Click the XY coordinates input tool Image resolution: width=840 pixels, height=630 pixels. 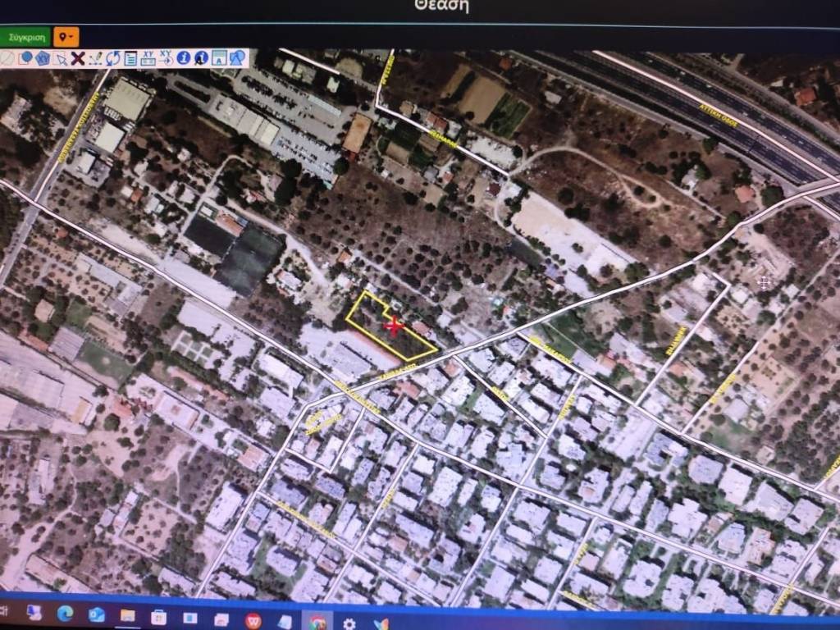tap(148, 57)
